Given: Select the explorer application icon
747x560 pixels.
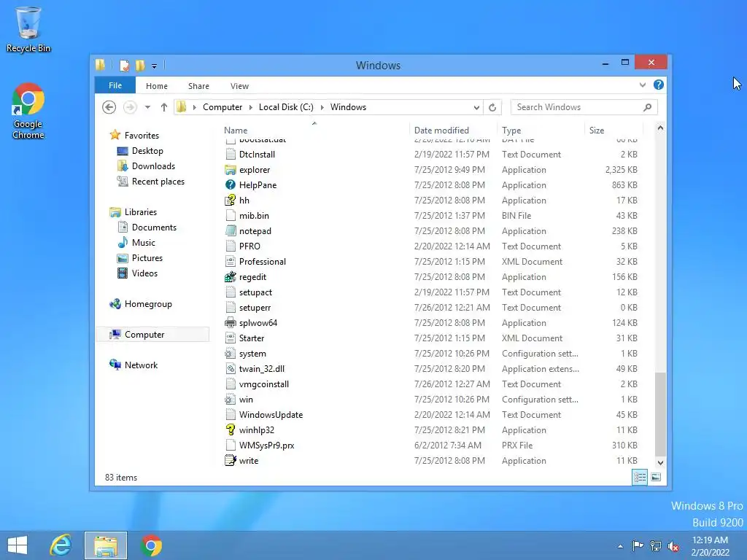Looking at the screenshot, I should click(x=230, y=169).
